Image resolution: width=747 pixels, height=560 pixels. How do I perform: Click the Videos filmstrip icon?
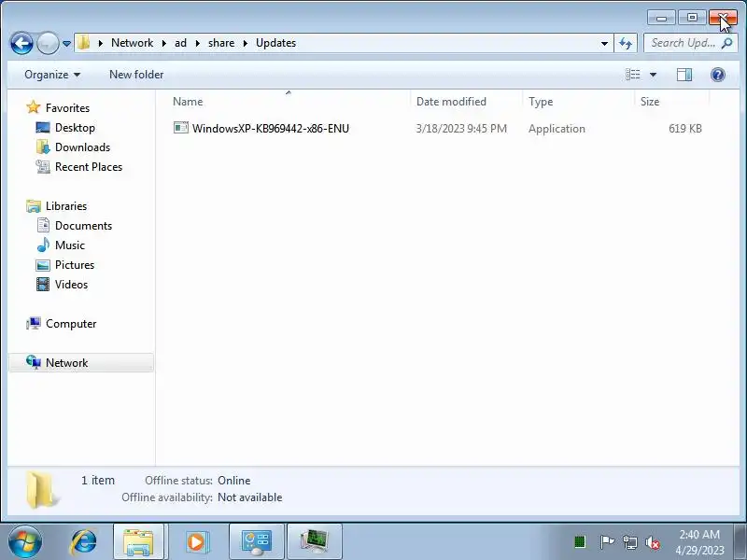pyautogui.click(x=43, y=285)
